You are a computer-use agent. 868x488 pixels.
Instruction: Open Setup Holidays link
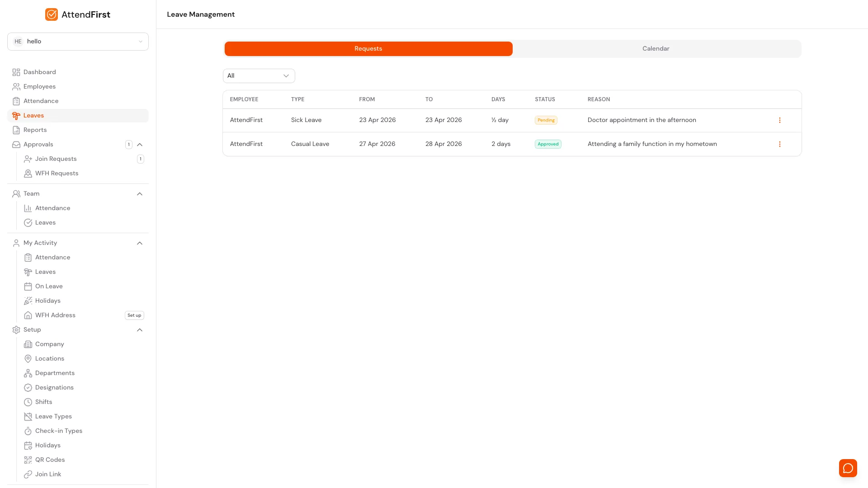coord(84,446)
